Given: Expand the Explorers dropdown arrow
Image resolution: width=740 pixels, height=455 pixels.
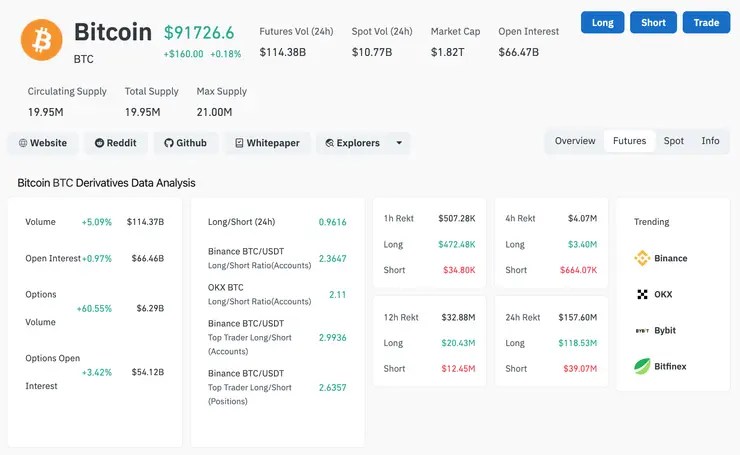Looking at the screenshot, I should coord(399,143).
